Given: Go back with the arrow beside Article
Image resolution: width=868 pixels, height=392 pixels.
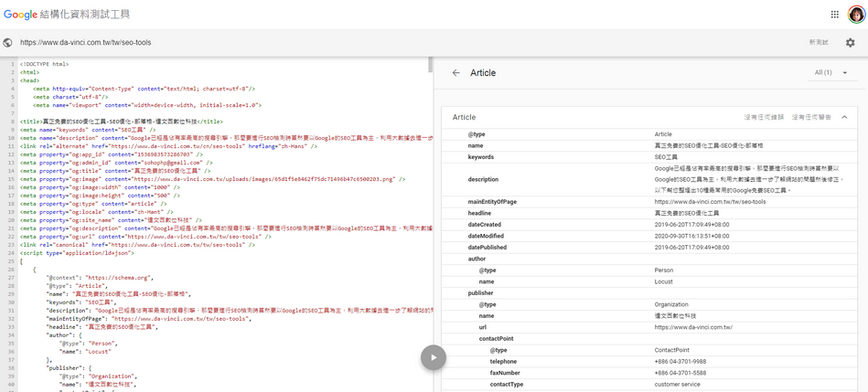Looking at the screenshot, I should 456,72.
